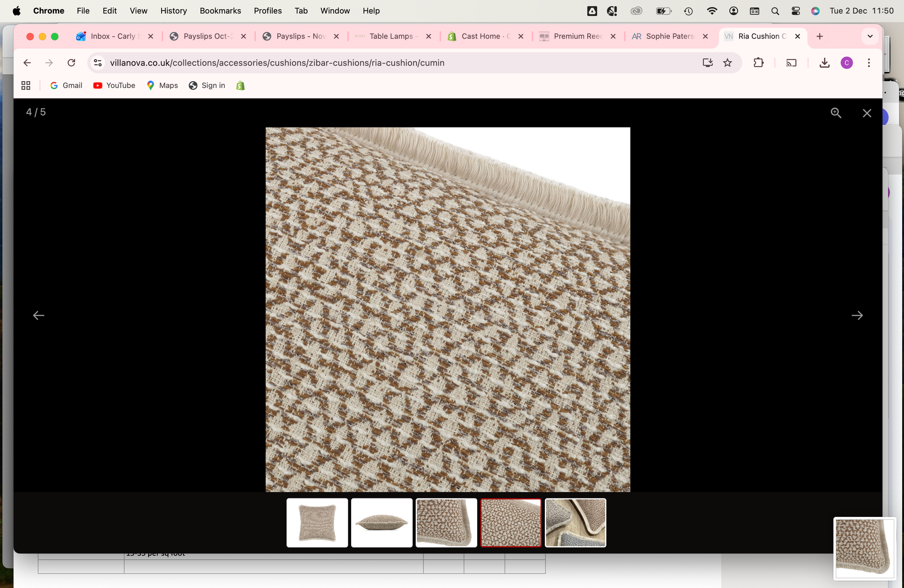Screen dimensions: 904x588
Task: Open the Chrome three-dot menu
Action: pos(869,63)
